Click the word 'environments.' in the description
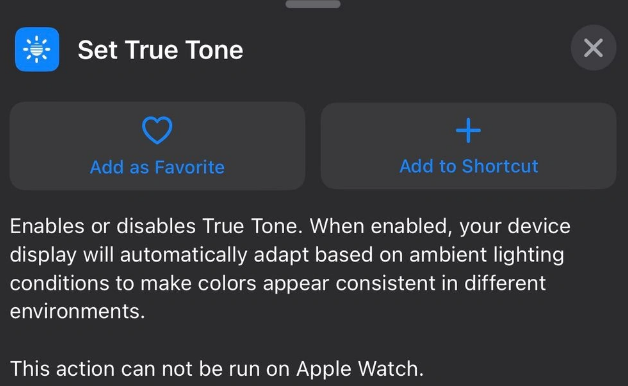 click(x=77, y=312)
